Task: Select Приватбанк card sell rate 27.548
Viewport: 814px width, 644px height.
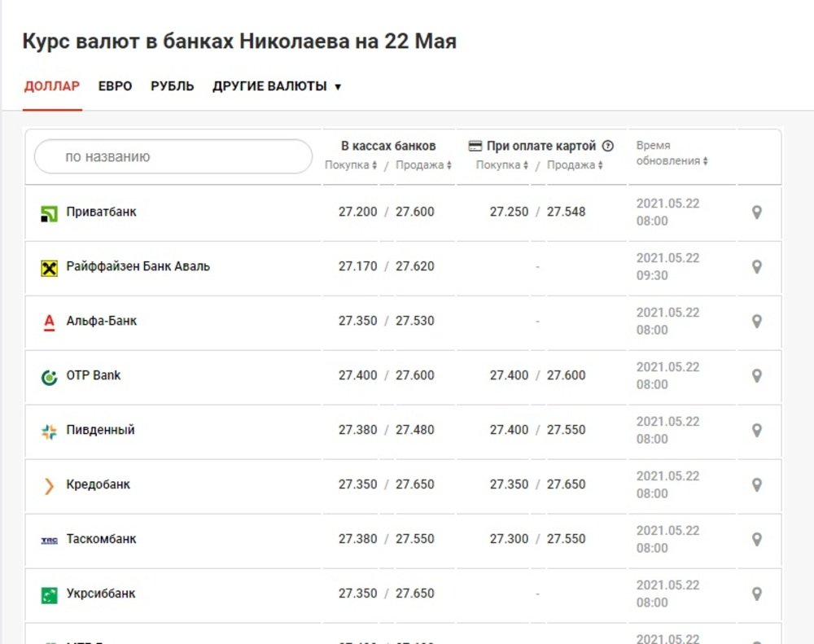Action: tap(566, 212)
